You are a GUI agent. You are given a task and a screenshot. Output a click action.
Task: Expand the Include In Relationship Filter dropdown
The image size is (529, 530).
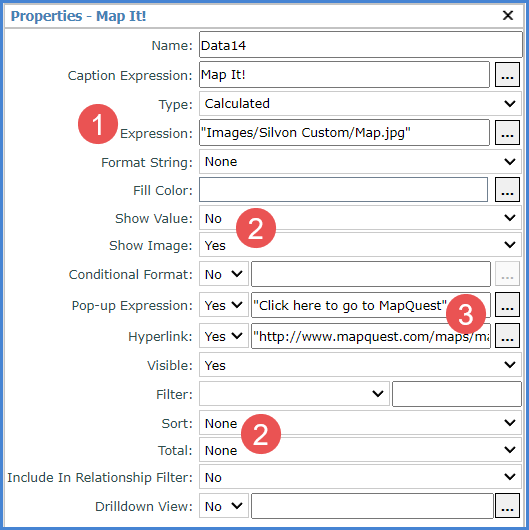click(360, 477)
